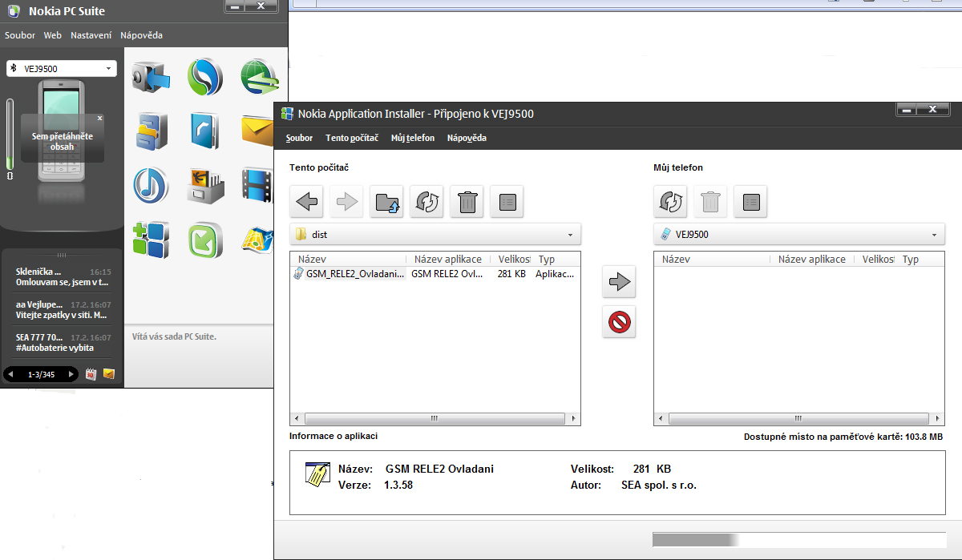Click the Forward arrow in Tento počítač toolbar
Image resolution: width=962 pixels, height=560 pixels.
(x=347, y=202)
